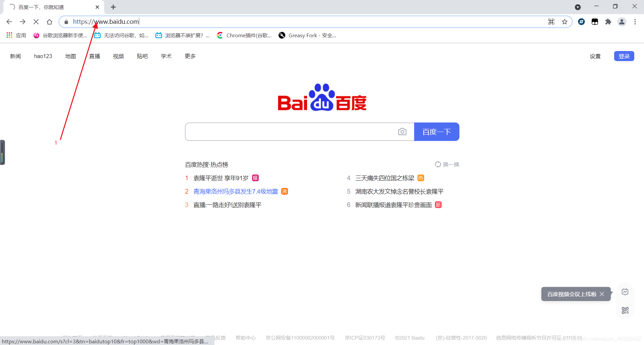Open hot search 新闻联播报道袁隆平珍贵画面
This screenshot has width=644, height=345.
click(393, 205)
